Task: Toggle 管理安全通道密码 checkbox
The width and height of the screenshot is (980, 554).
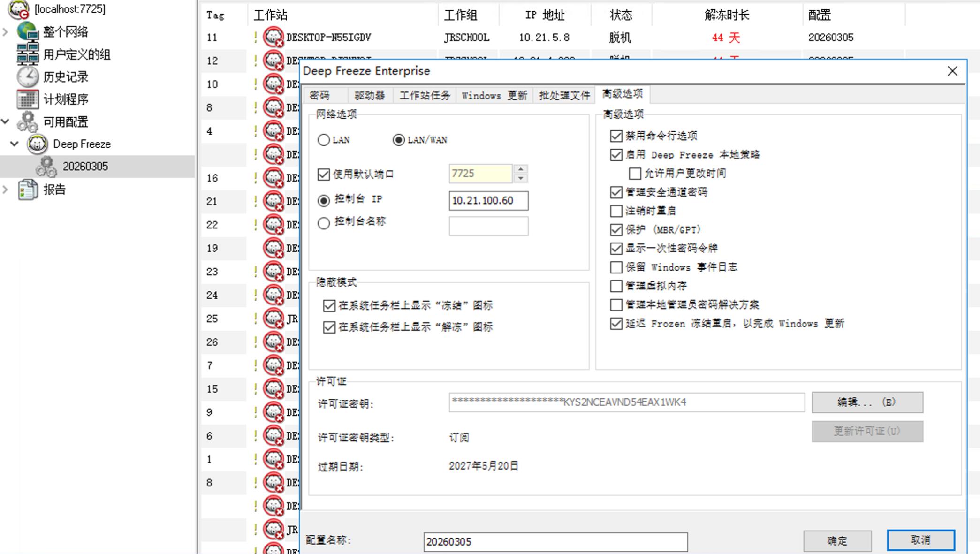Action: 616,192
